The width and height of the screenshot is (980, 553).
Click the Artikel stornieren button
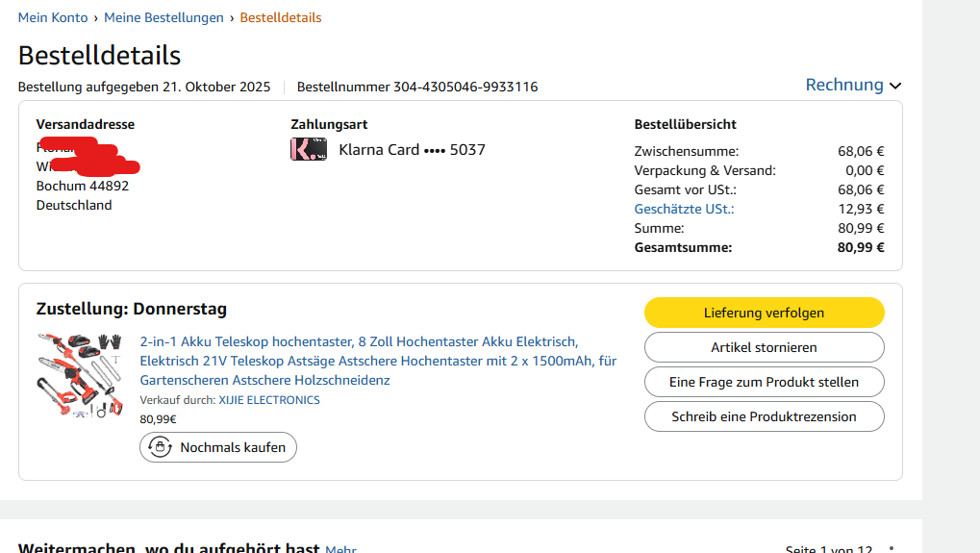click(764, 347)
